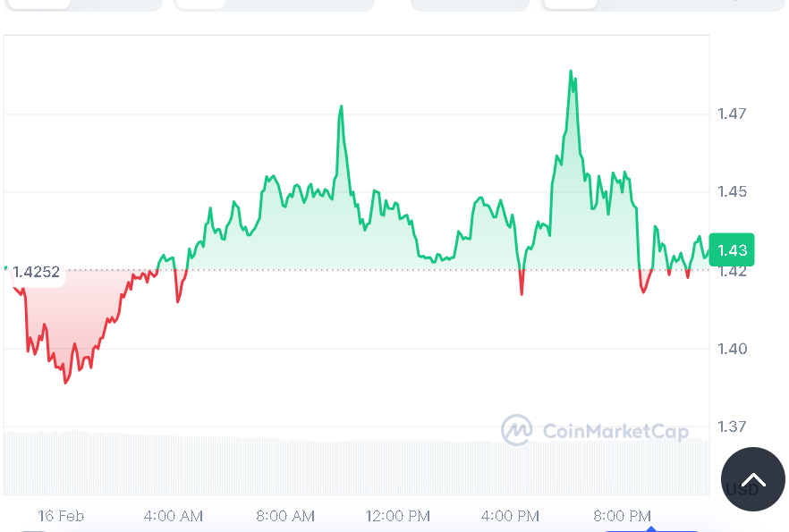Click the 1.42 price axis label
Image resolution: width=789 pixels, height=532 pixels.
click(x=732, y=271)
